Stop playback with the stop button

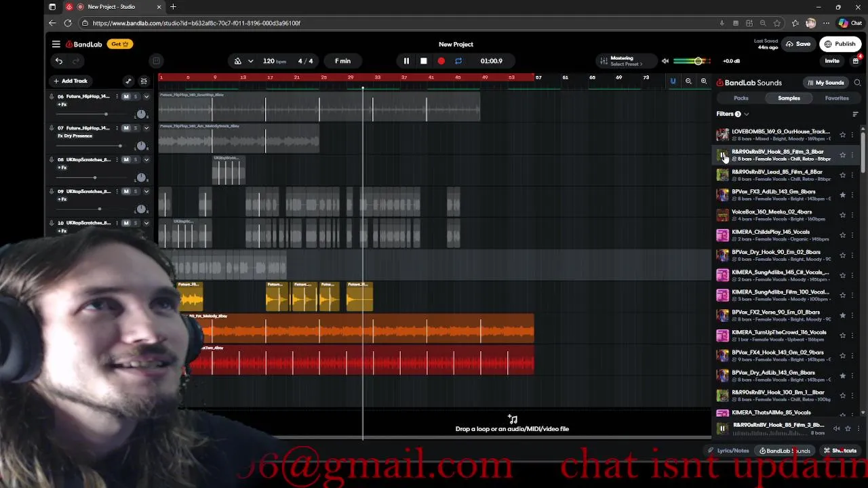(x=424, y=61)
